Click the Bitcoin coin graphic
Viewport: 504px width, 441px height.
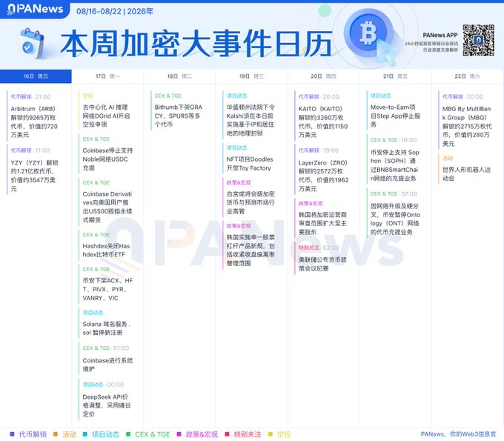pyautogui.click(x=368, y=33)
